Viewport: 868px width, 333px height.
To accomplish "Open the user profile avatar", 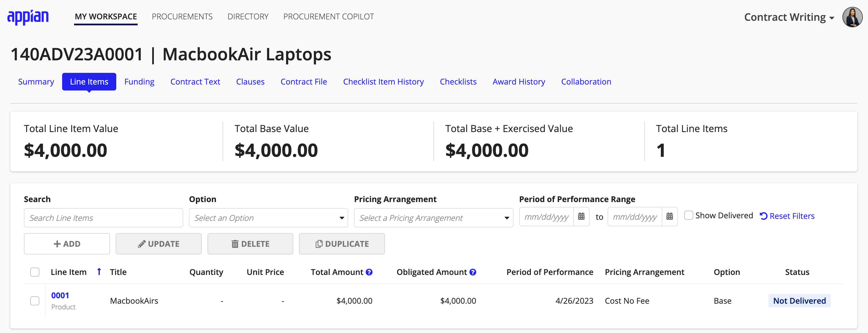I will (x=852, y=17).
